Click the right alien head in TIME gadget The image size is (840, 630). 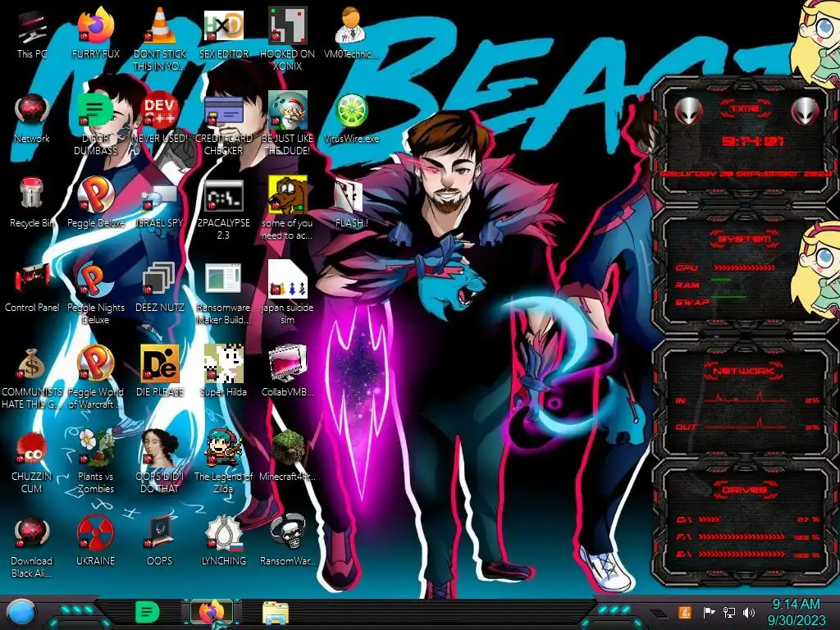click(806, 112)
